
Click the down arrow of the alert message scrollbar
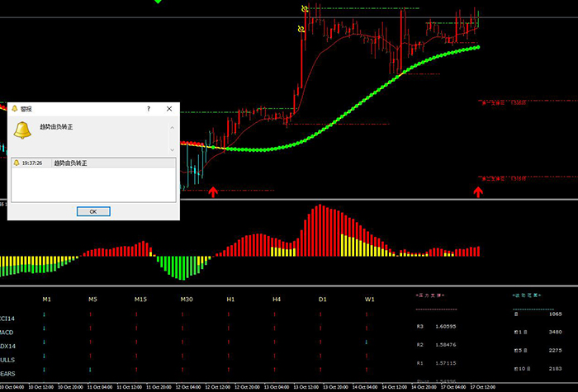172,150
